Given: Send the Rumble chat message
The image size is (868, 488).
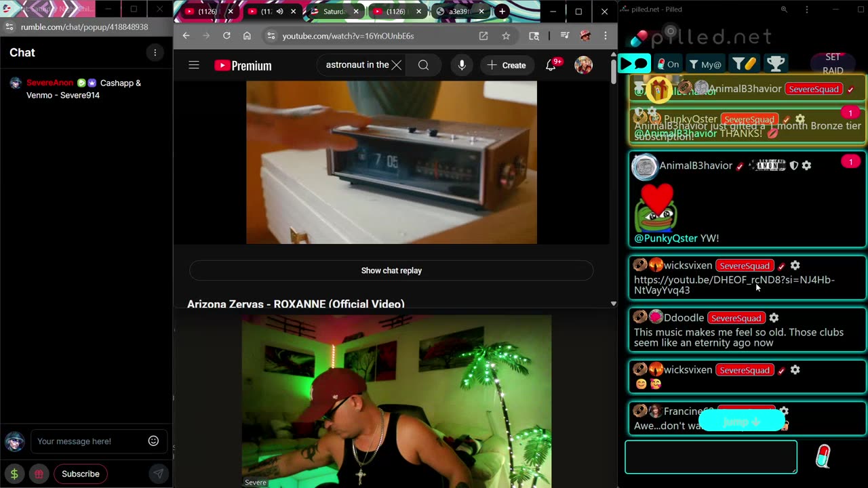Looking at the screenshot, I should coord(158,474).
